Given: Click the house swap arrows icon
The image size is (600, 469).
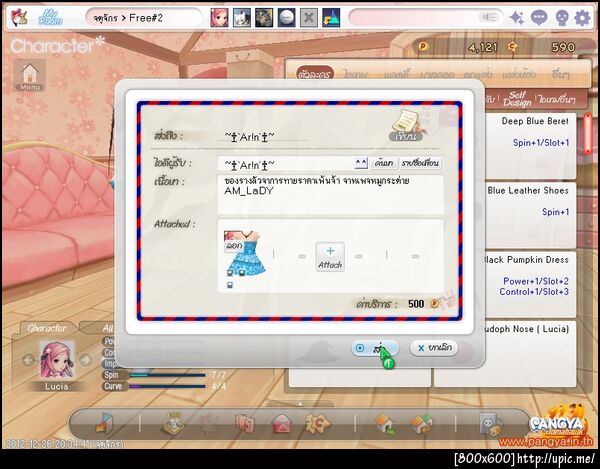Looking at the screenshot, I should [422, 424].
